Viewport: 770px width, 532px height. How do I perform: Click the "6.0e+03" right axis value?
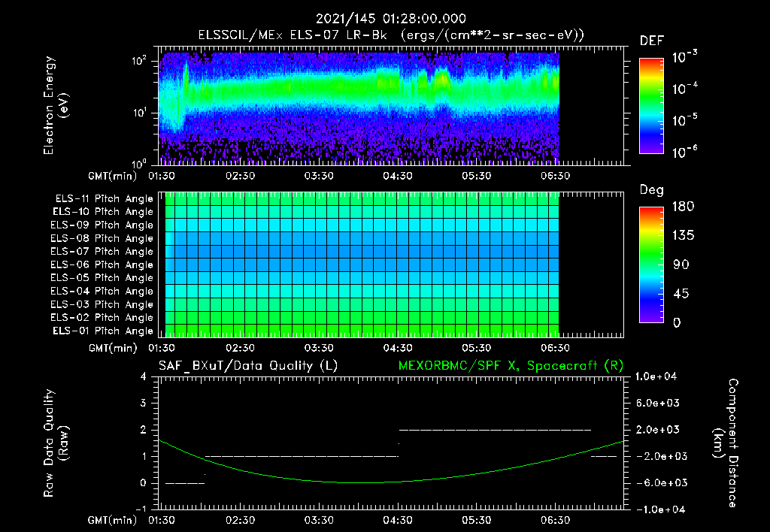click(659, 403)
